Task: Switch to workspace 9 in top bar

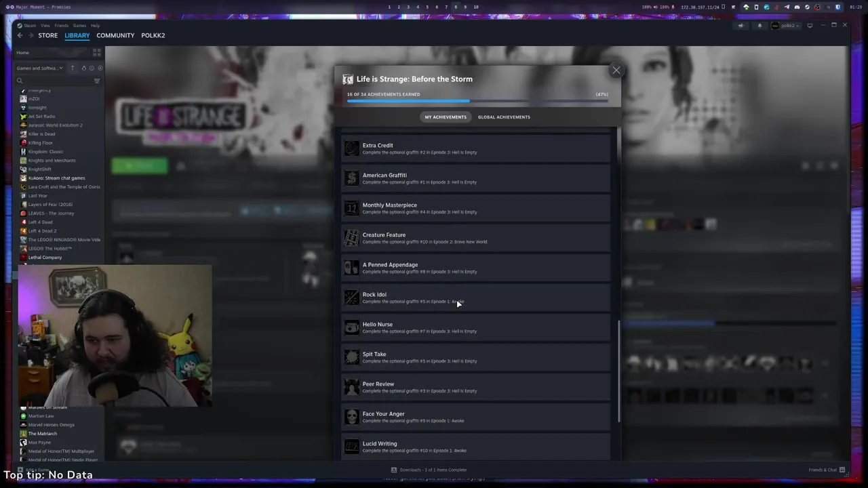Action: [465, 7]
